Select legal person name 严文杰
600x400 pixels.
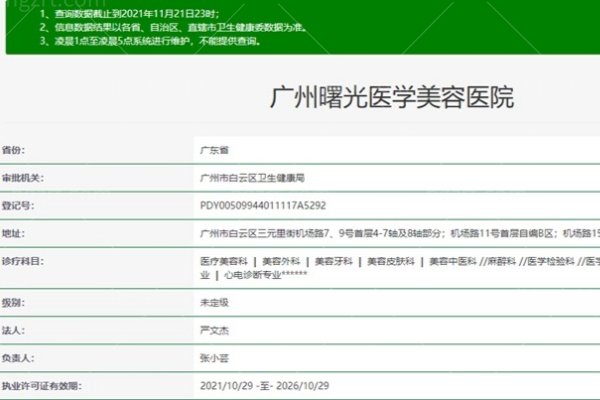(x=214, y=330)
